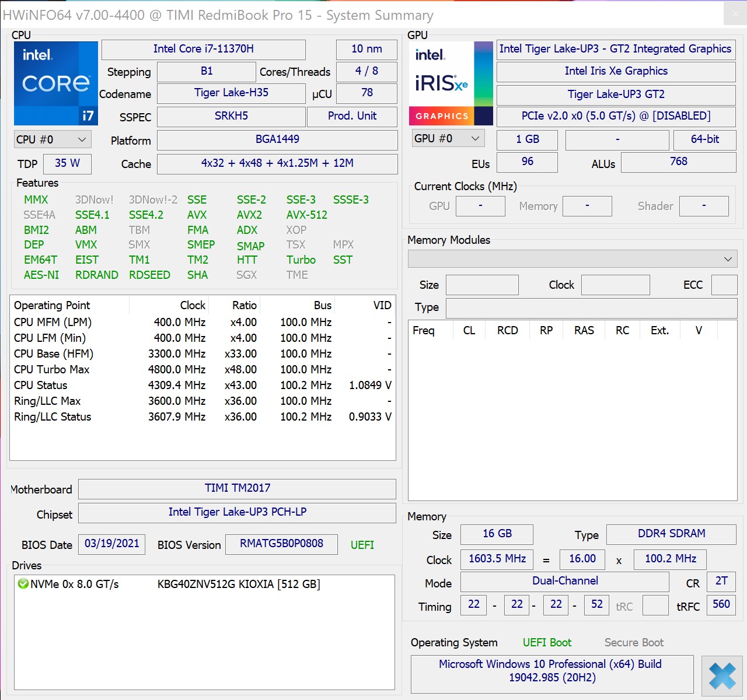Screen dimensions: 747x700
Task: Click the AVX-512 feature label
Action: 306,215
